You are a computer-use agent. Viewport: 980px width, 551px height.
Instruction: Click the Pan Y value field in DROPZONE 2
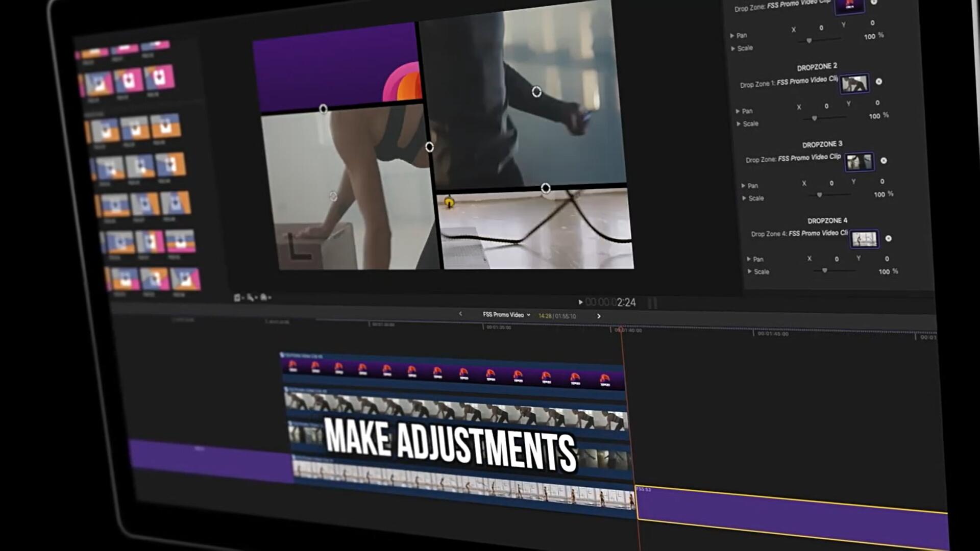click(x=877, y=103)
